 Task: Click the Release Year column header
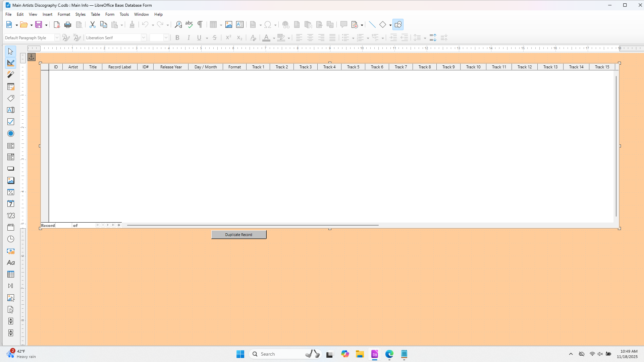pyautogui.click(x=171, y=67)
